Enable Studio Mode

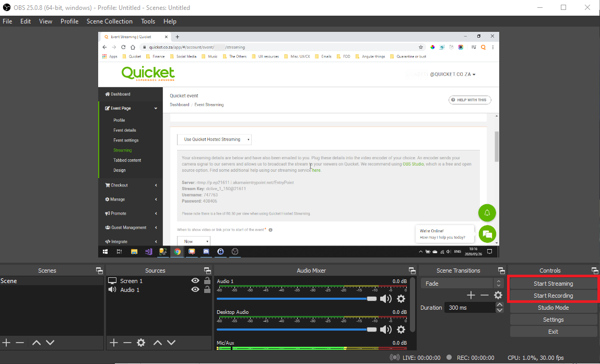click(x=553, y=308)
